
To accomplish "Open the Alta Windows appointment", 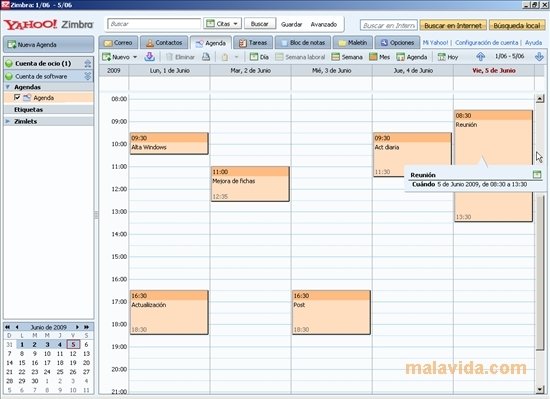I will (169, 143).
